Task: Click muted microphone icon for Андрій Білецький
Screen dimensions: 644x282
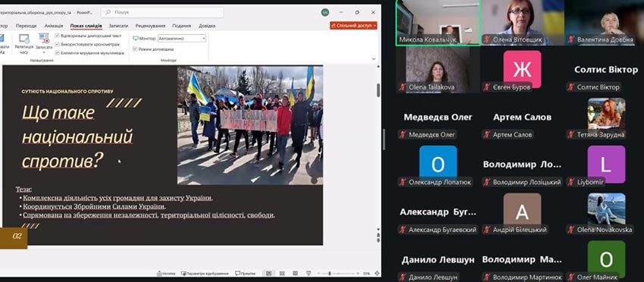Action: click(x=487, y=230)
